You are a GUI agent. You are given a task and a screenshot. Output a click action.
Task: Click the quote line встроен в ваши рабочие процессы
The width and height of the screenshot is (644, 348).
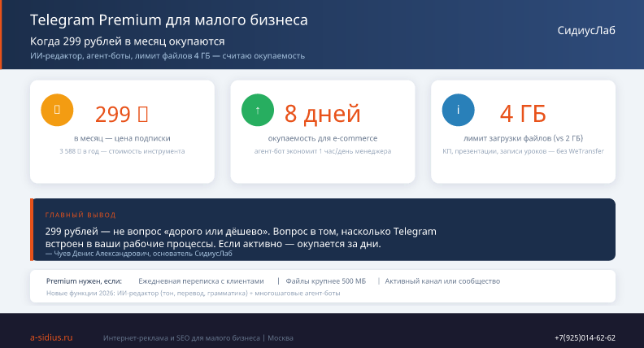[x=213, y=244]
